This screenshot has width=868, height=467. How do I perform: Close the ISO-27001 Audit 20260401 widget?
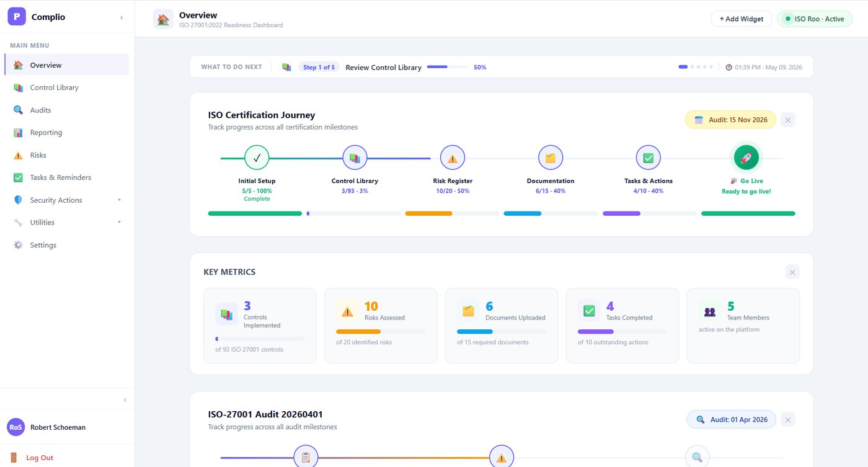tap(788, 420)
